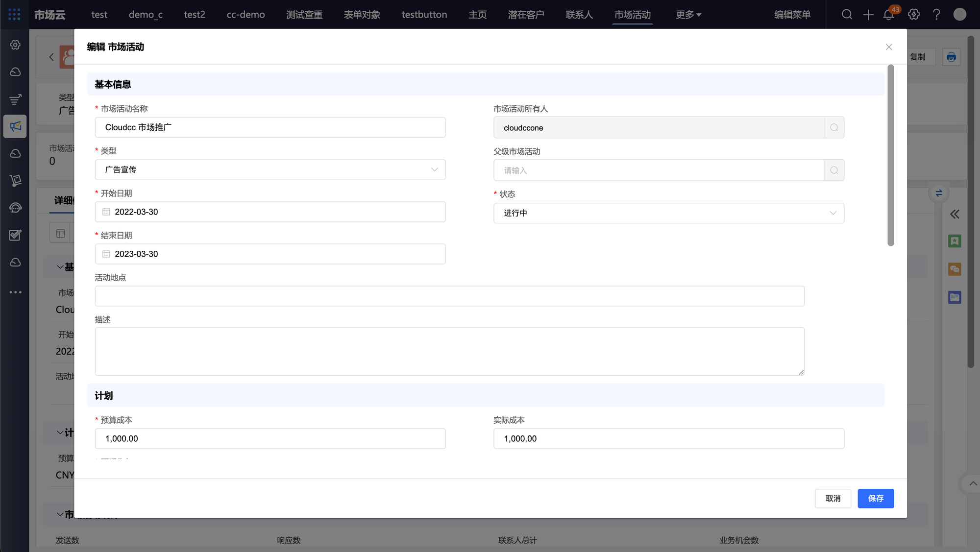
Task: Click the search magnifier in top bar
Action: [847, 15]
